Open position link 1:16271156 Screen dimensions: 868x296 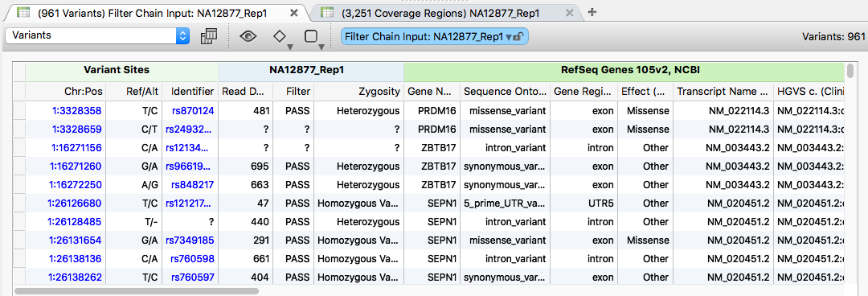tap(76, 148)
